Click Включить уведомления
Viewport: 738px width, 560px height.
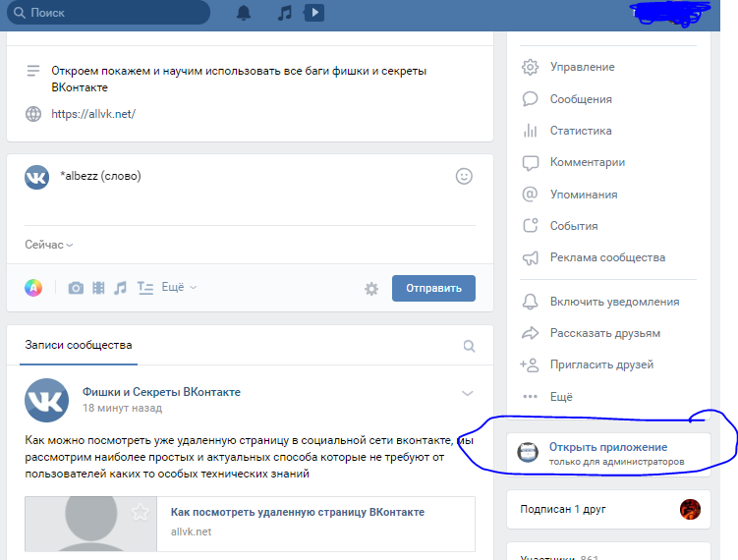point(615,302)
